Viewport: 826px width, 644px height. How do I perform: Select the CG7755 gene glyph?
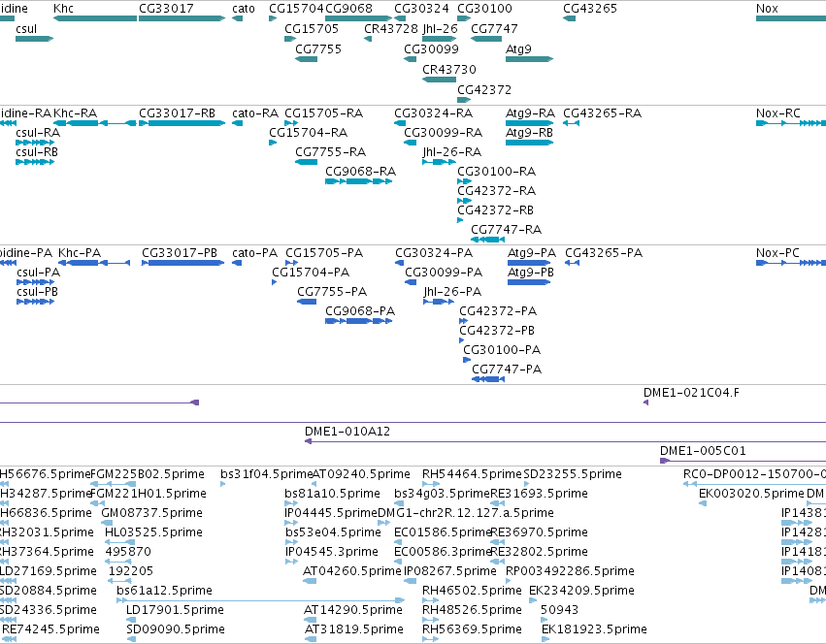pyautogui.click(x=306, y=59)
